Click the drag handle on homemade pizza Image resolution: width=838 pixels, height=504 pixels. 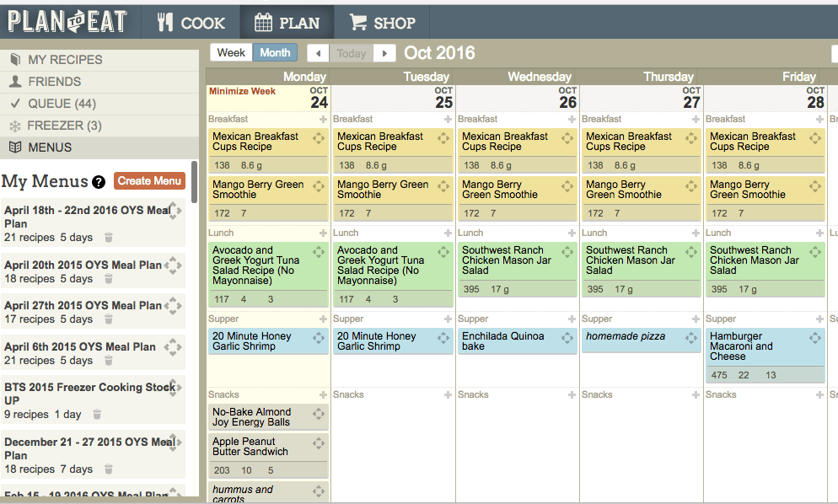click(x=691, y=338)
